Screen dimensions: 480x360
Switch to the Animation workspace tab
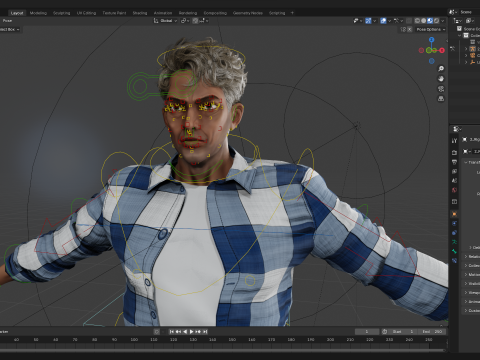point(163,13)
